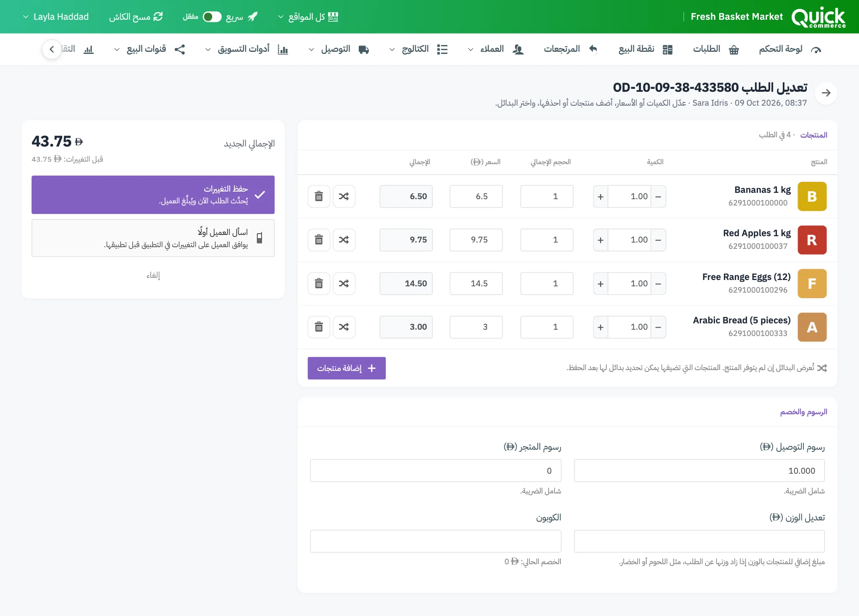Toggle the fast mode switch

(212, 17)
